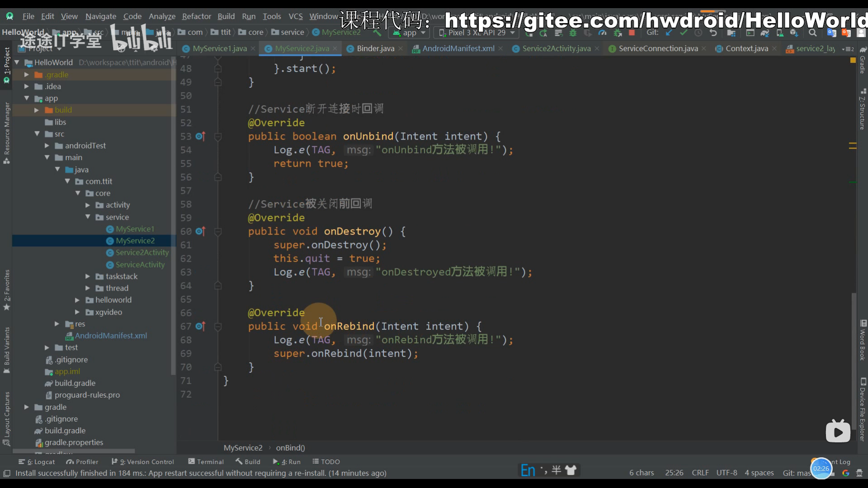
Task: Toggle the 1: Project tool window
Action: coord(6,65)
